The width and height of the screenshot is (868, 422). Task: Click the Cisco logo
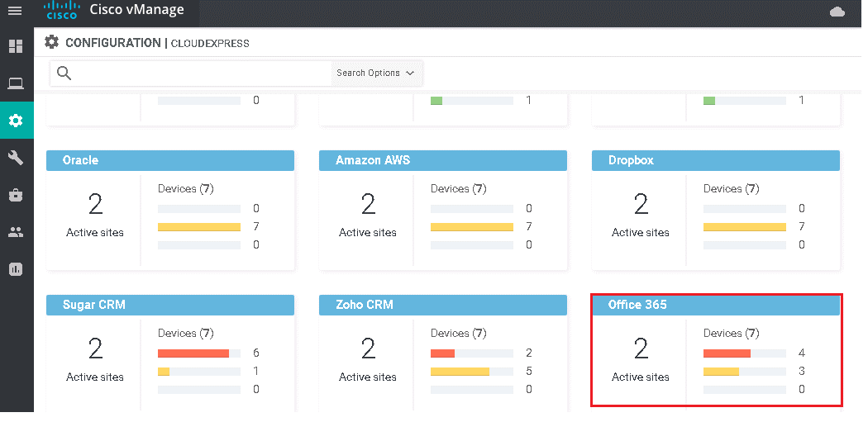point(61,10)
